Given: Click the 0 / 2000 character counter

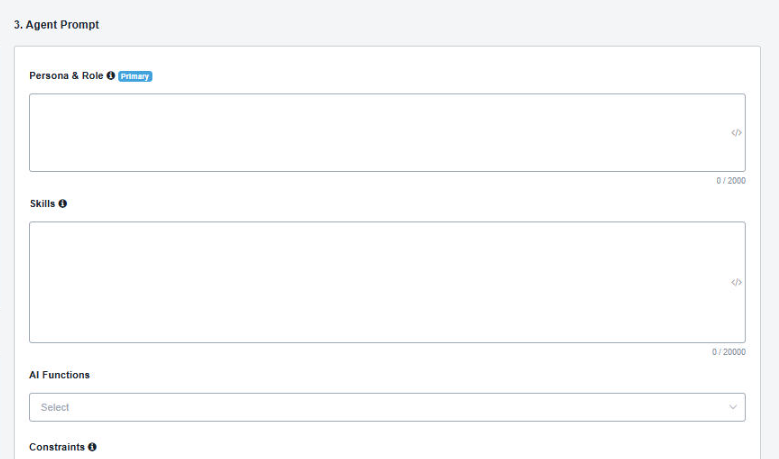Looking at the screenshot, I should coord(730,181).
